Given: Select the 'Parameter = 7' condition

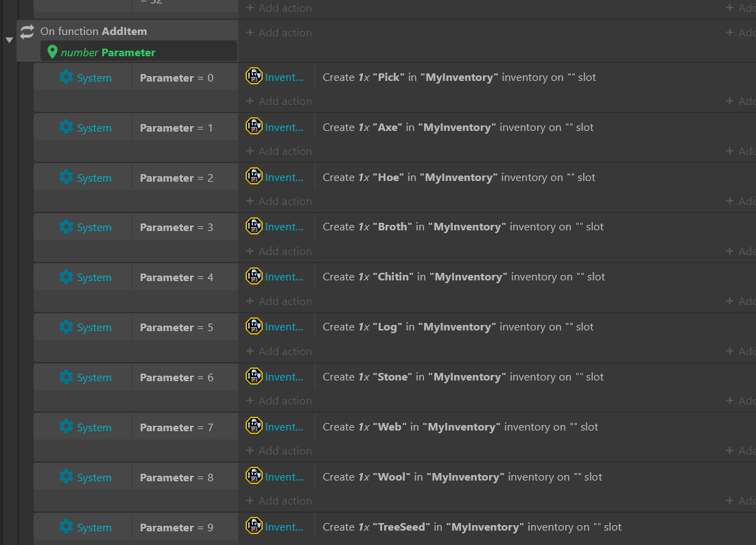Looking at the screenshot, I should [x=176, y=427].
